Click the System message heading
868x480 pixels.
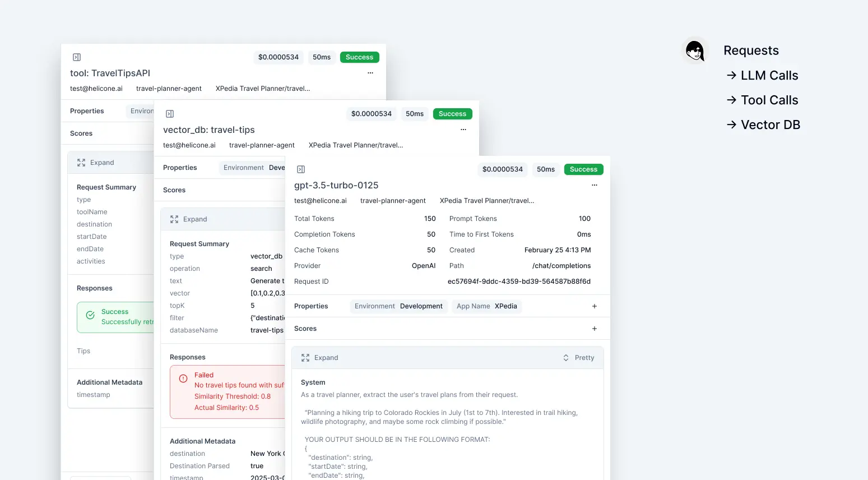pyautogui.click(x=313, y=382)
